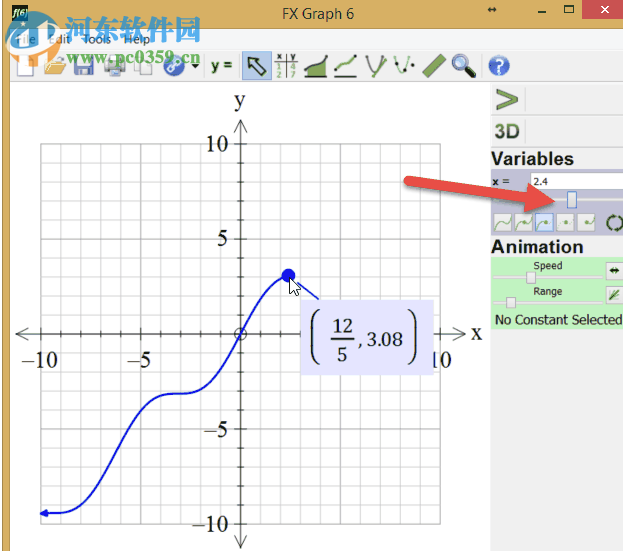Select the tangent line tool
This screenshot has width=623, height=551.
coord(346,66)
